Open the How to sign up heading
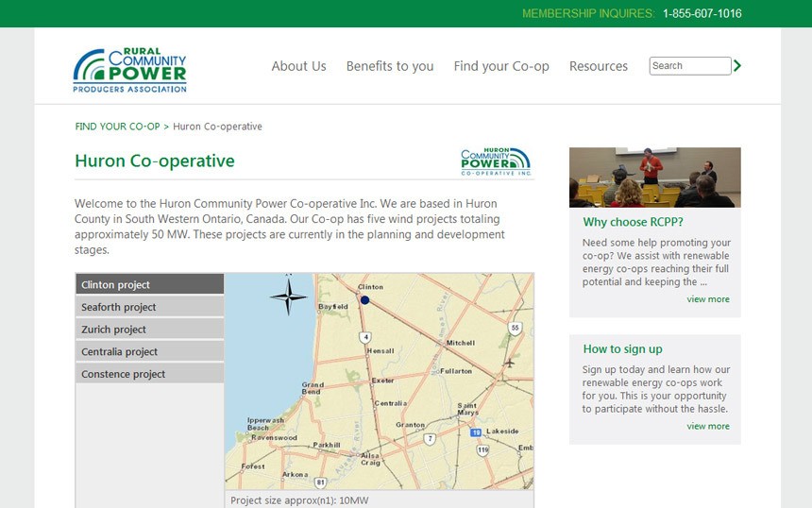Screen dimensions: 812x508 coord(622,349)
